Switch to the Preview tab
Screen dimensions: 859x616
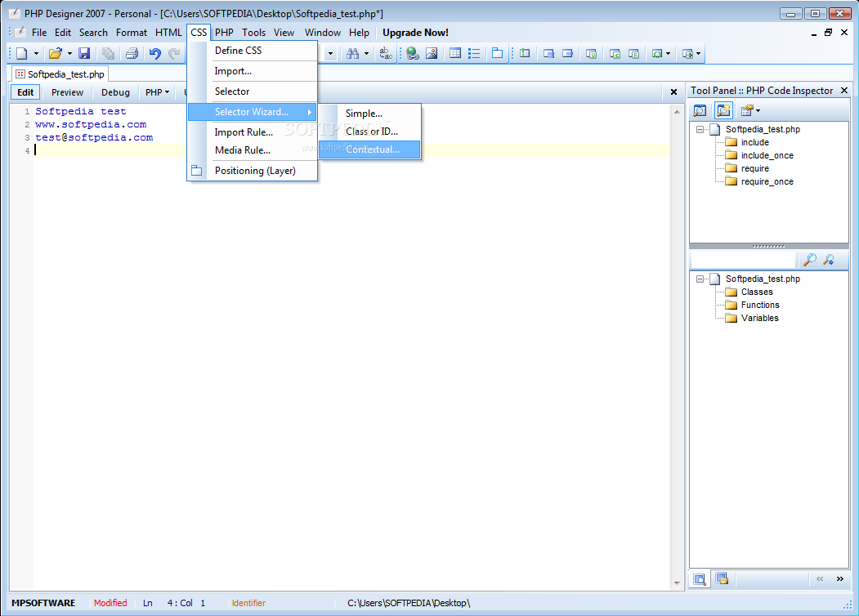point(67,92)
